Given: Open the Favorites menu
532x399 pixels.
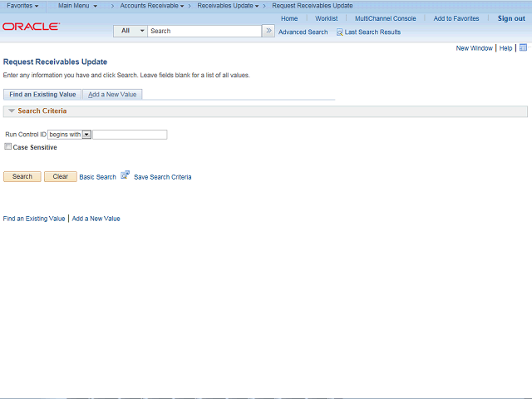Looking at the screenshot, I should [x=22, y=6].
